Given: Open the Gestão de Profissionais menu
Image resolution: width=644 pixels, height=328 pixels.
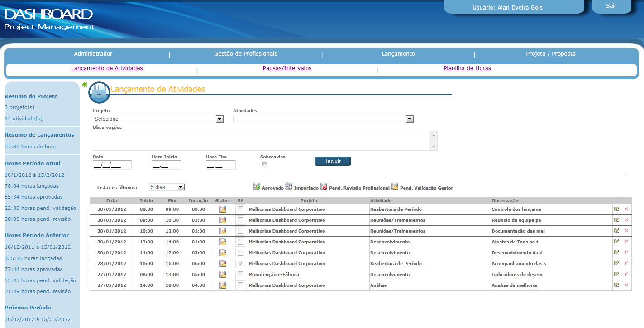Looking at the screenshot, I should pos(246,54).
